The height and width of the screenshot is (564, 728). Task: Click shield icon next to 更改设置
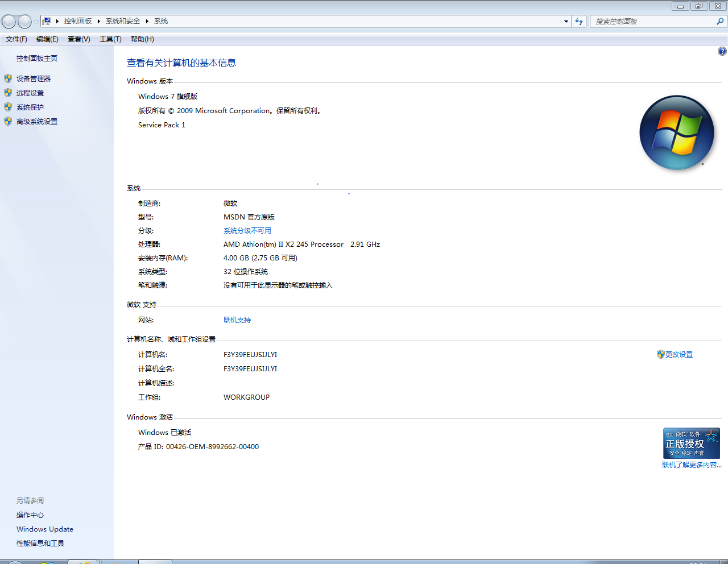[x=660, y=354]
